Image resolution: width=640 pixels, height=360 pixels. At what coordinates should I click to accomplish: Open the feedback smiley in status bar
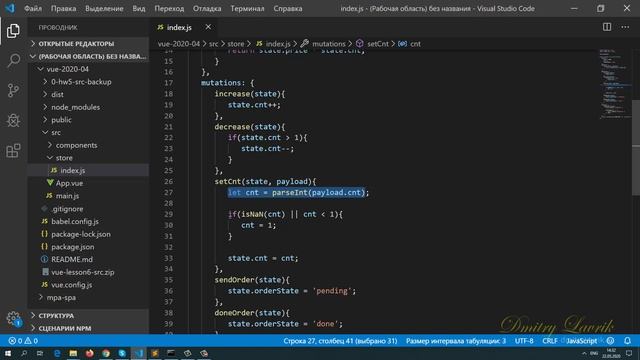(x=611, y=341)
